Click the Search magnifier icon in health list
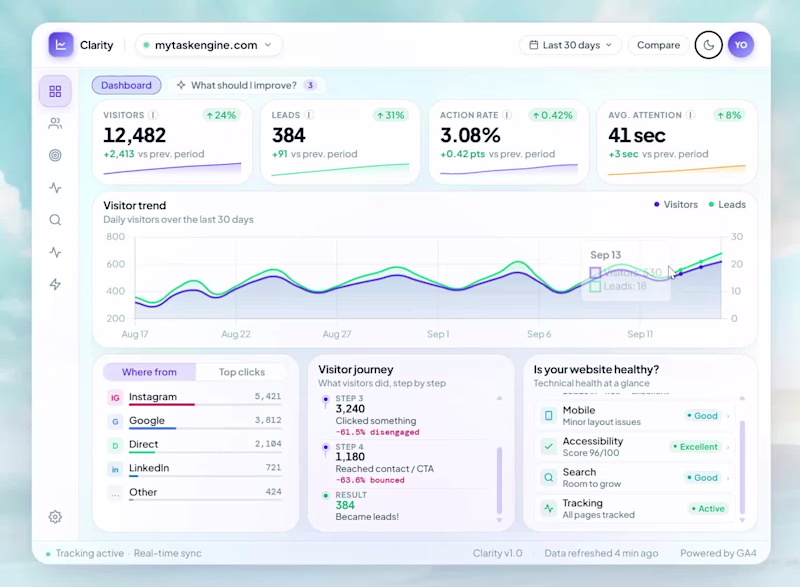This screenshot has width=800, height=587. 548,478
